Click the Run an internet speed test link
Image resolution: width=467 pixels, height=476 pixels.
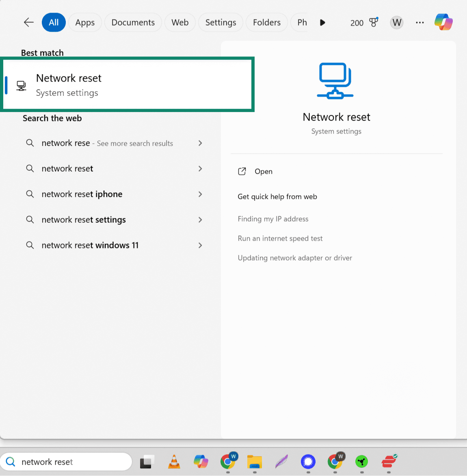coord(280,238)
